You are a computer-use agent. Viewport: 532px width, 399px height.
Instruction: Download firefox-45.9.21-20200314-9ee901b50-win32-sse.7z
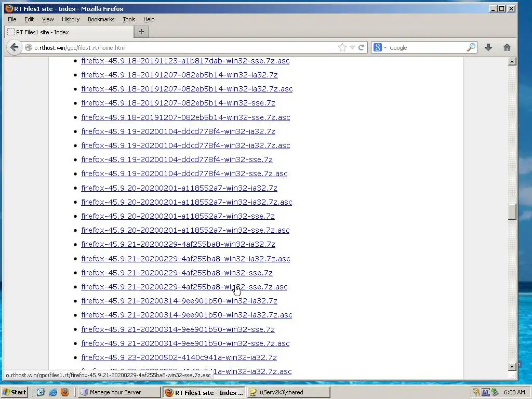click(178, 329)
